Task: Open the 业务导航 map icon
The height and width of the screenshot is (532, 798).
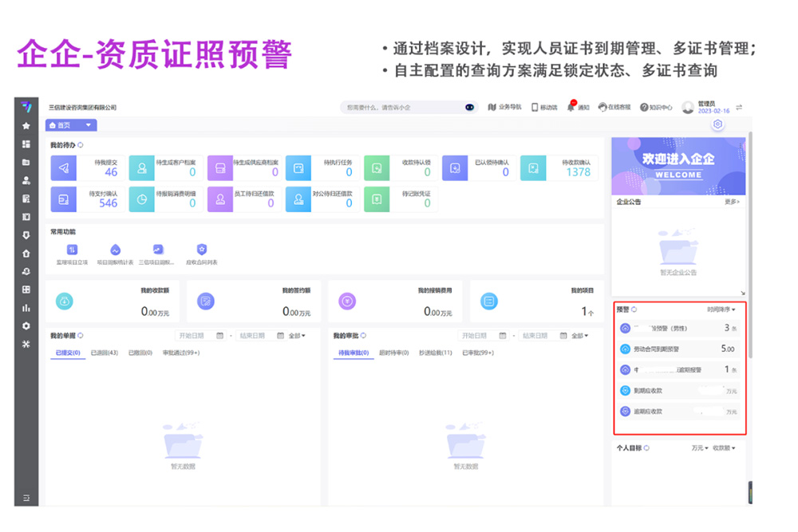Action: (492, 107)
